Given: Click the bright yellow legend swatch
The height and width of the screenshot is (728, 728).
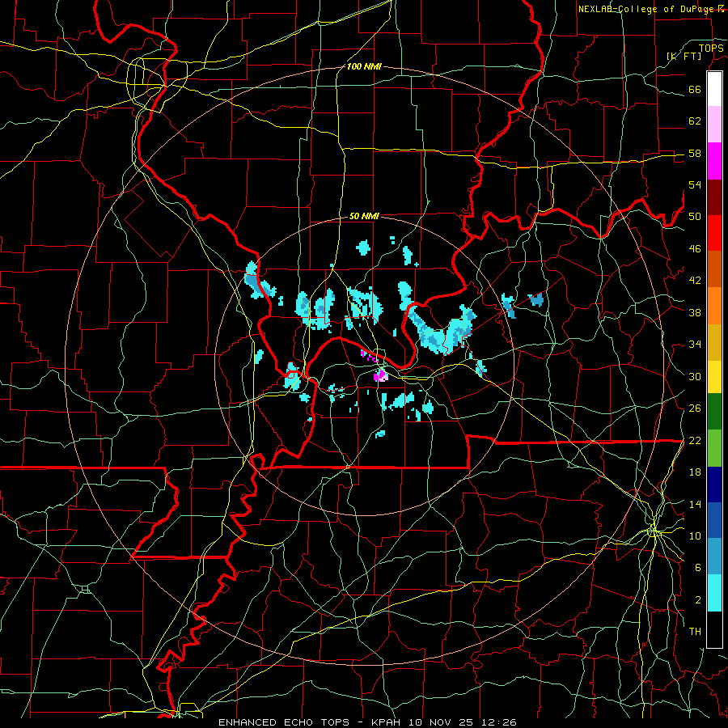Looking at the screenshot, I should [x=714, y=377].
